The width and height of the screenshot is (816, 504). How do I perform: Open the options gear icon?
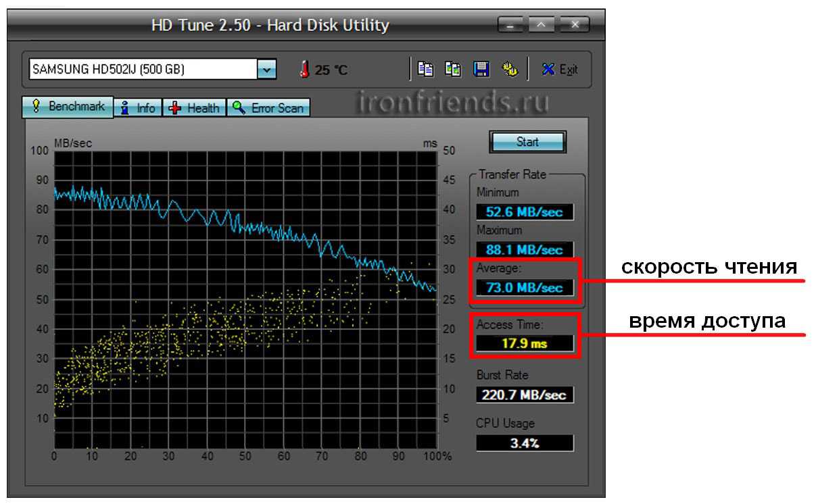tap(509, 69)
